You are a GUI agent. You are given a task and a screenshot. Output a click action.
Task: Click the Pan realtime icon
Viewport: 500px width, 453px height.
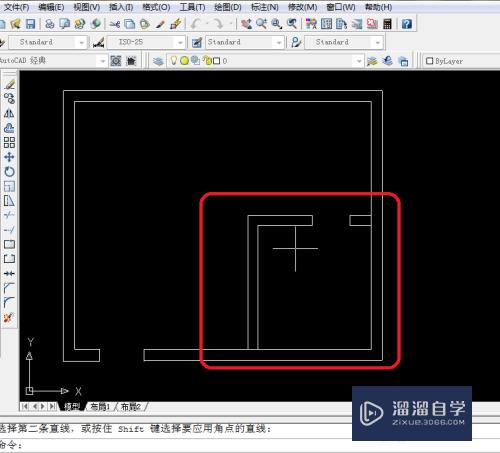[247, 24]
